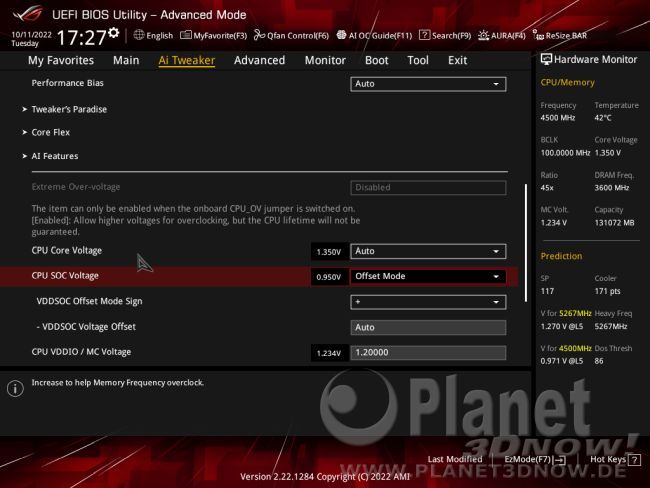
Task: Open the AI OC Guide(F11) icon
Action: [341, 35]
